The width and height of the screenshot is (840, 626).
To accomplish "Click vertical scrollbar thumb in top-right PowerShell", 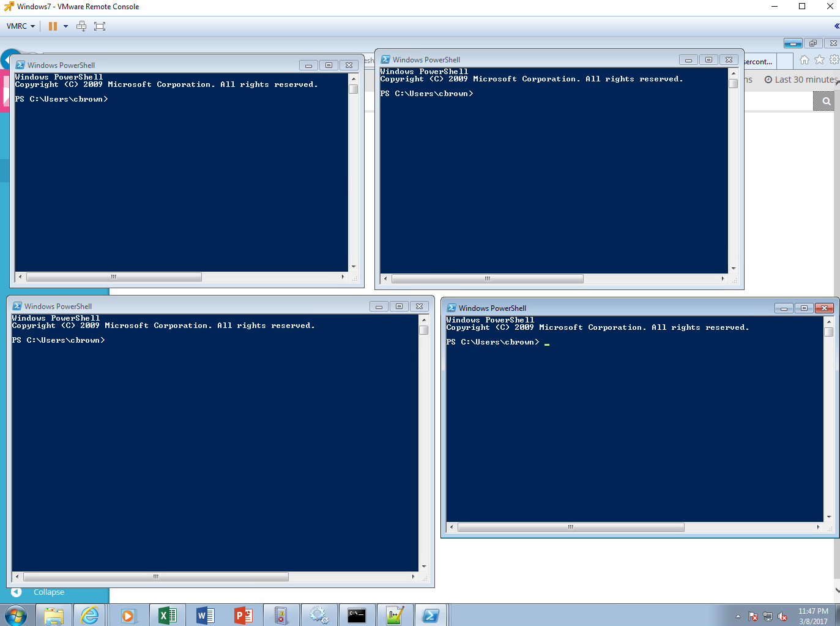I will coord(734,84).
